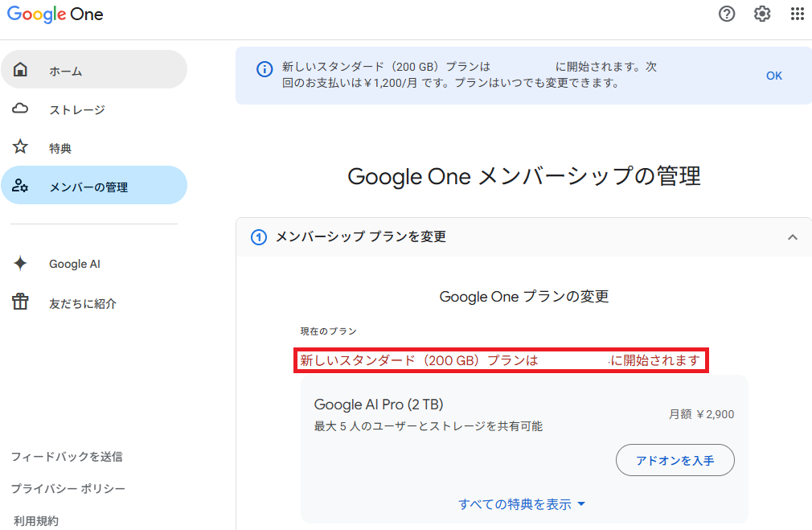Open プライバシー ポリシー link
812x530 pixels.
[68, 489]
